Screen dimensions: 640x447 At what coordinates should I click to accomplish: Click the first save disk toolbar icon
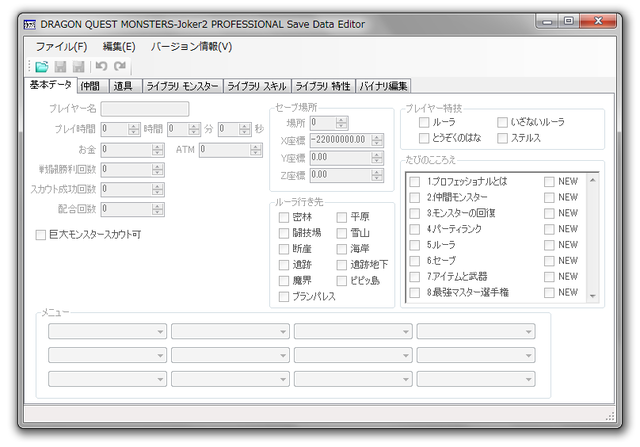[60, 66]
